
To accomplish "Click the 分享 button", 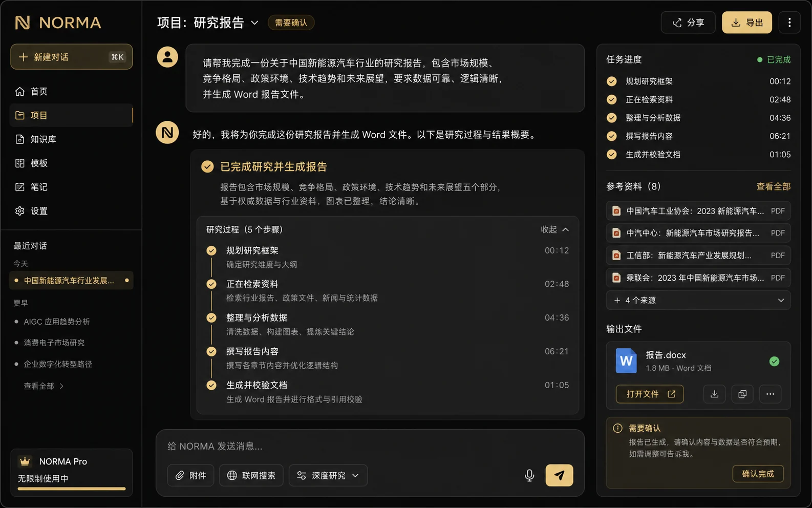I will tap(688, 23).
